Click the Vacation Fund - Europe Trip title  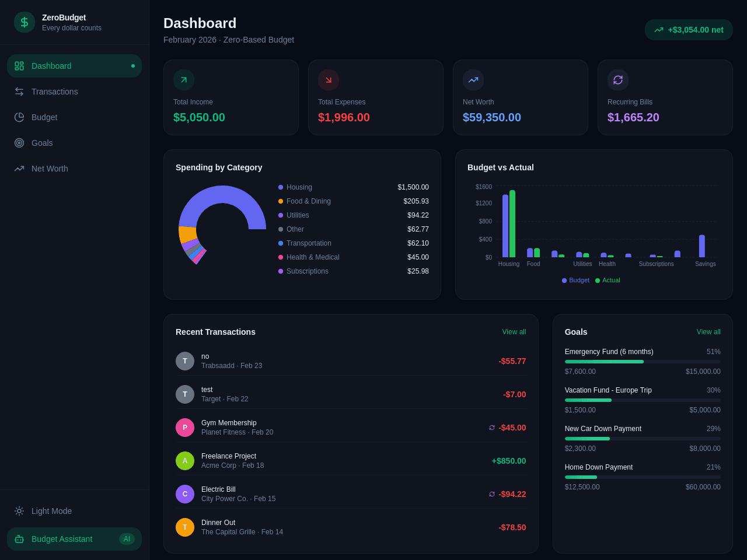(x=608, y=390)
